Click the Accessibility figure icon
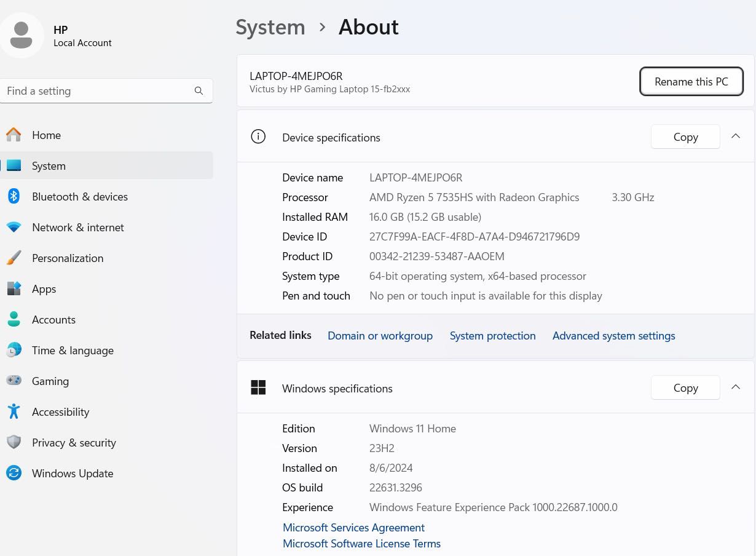756x556 pixels. [14, 411]
